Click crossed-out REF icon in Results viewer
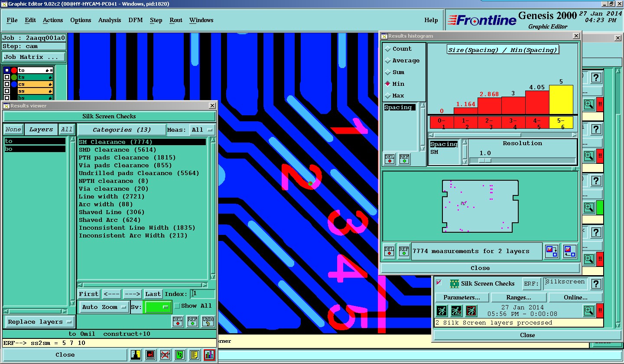The height and width of the screenshot is (364, 624). [x=165, y=355]
